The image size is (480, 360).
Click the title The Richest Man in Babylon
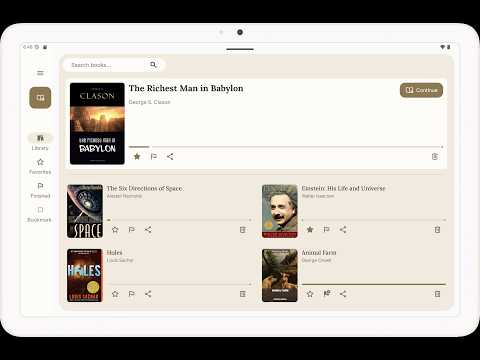pos(186,88)
